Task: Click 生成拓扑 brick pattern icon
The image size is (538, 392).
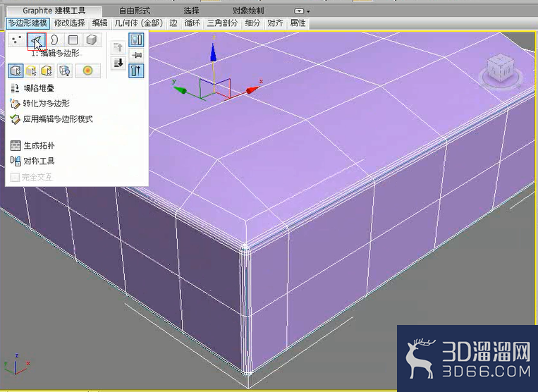Action: click(16, 145)
